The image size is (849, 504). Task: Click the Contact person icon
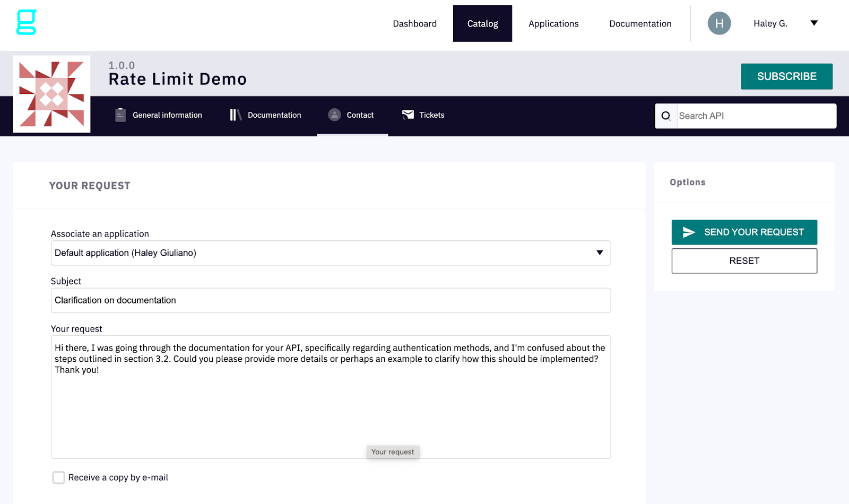point(334,115)
